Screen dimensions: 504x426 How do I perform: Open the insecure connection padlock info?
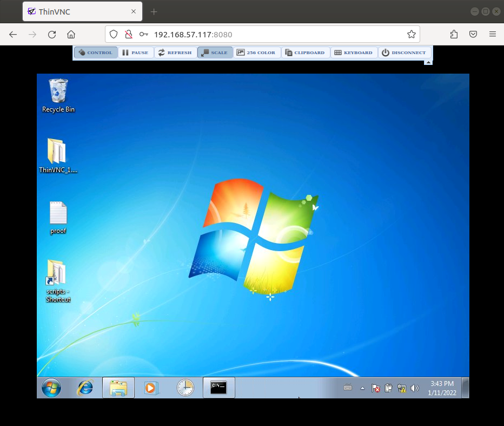(129, 35)
